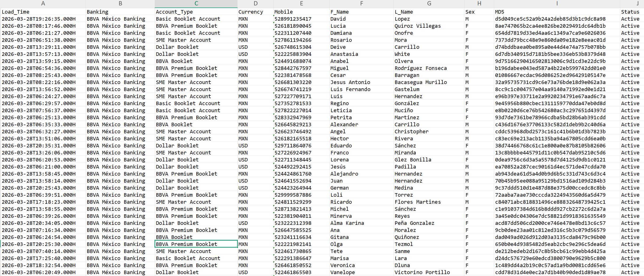Select mobile number 526181890045 cell
This screenshot has width=644, height=276.
pyautogui.click(x=301, y=26)
